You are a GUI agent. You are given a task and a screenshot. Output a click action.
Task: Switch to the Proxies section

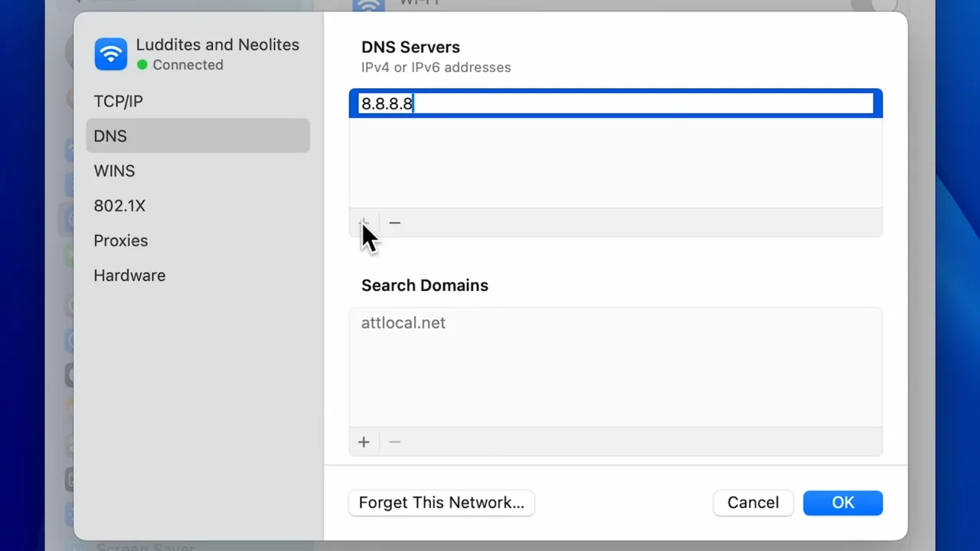pyautogui.click(x=120, y=240)
